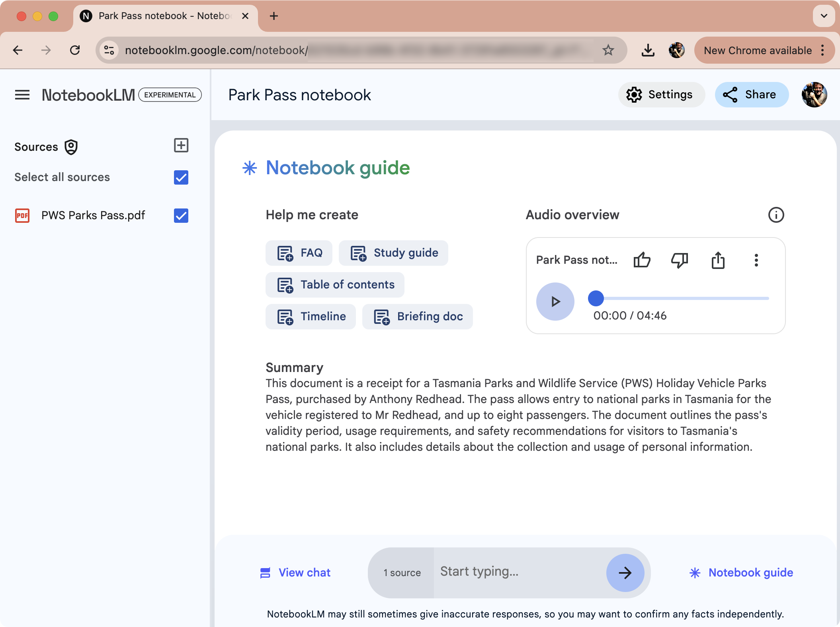Open the hamburger menu next to NotebookLM
This screenshot has height=627, width=840.
(x=22, y=95)
